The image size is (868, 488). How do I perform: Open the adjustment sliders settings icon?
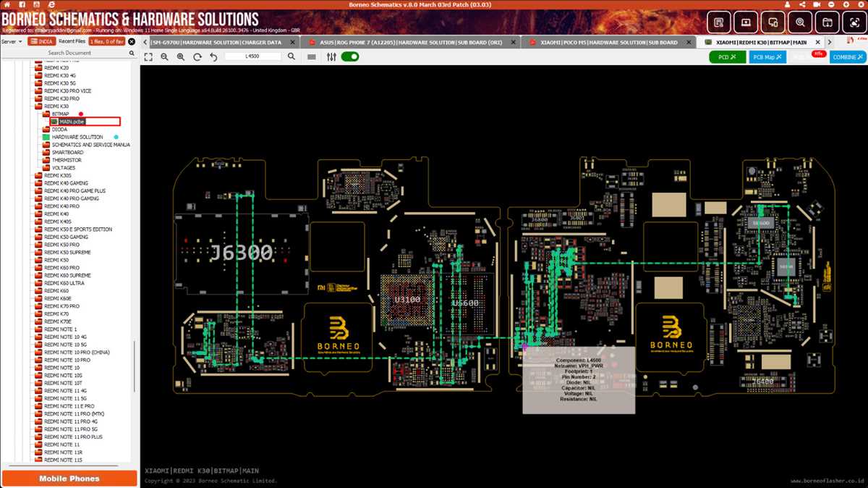coord(331,56)
